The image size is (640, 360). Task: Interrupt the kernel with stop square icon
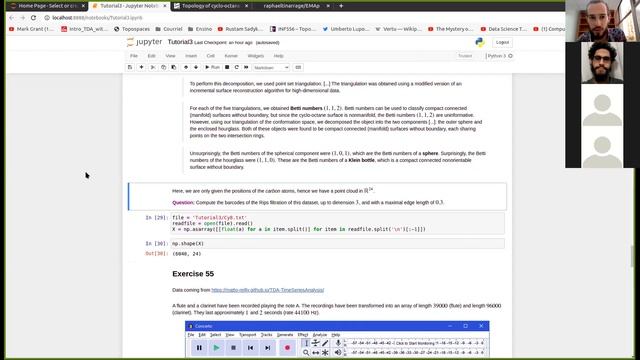227,67
